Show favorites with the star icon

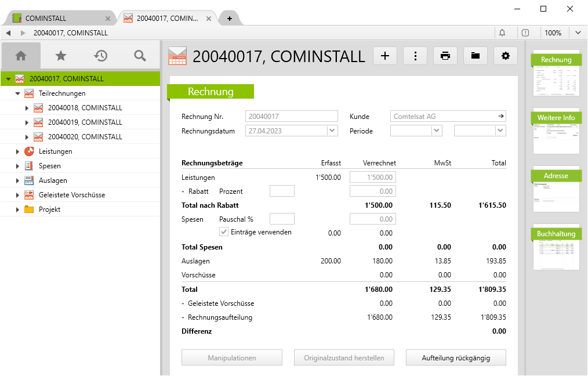point(61,56)
